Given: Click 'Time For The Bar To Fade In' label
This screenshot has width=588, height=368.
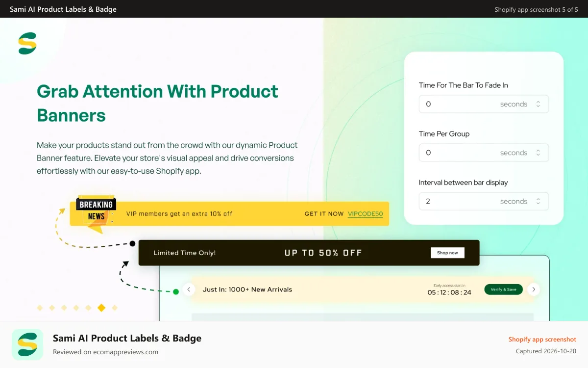Looking at the screenshot, I should point(464,85).
